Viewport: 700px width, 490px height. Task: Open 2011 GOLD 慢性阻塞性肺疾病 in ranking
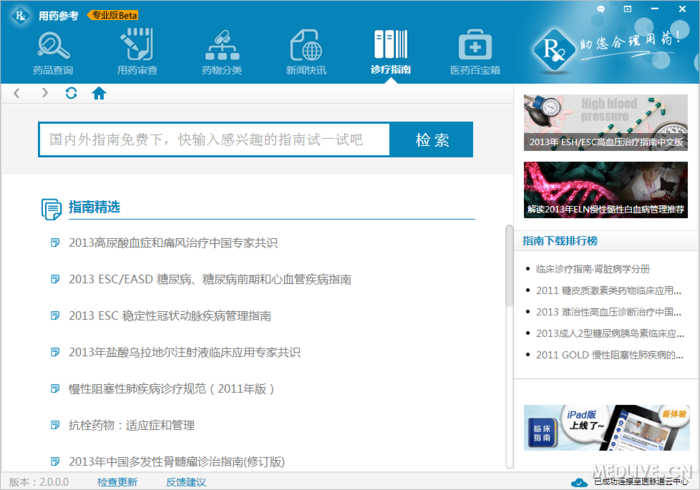coord(609,355)
